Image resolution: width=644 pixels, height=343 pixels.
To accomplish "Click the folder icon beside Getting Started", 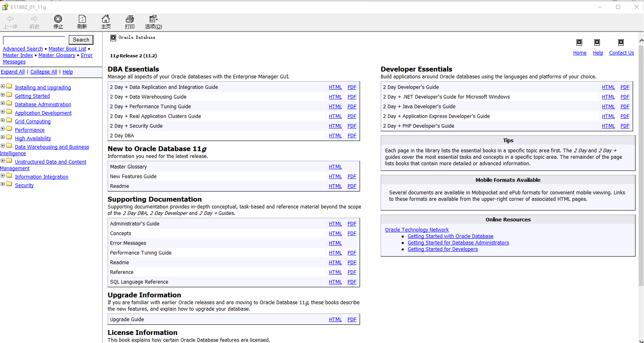I will [x=9, y=95].
